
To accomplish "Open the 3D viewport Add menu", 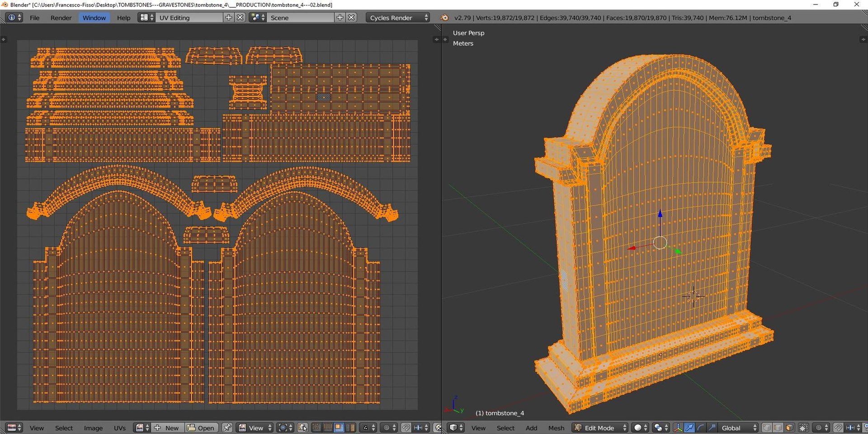I will coord(531,428).
